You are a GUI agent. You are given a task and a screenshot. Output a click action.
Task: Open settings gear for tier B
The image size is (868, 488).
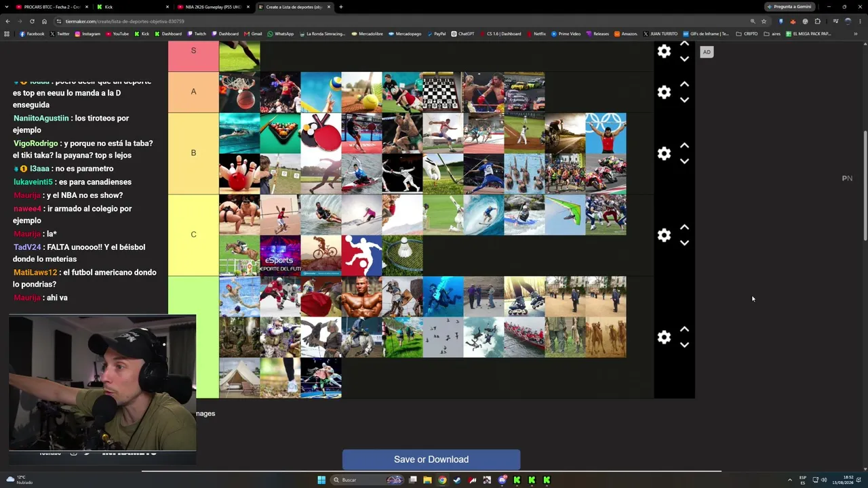click(664, 154)
